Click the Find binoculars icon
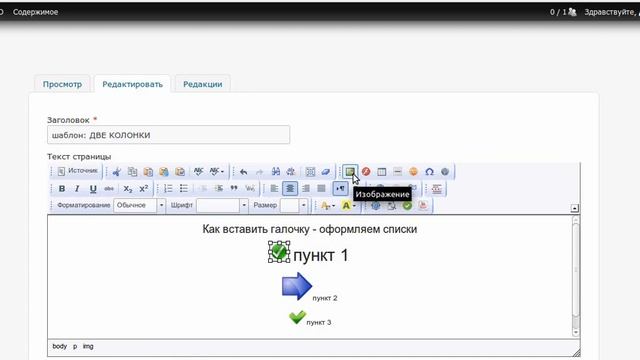The width and height of the screenshot is (640, 360). click(x=276, y=172)
